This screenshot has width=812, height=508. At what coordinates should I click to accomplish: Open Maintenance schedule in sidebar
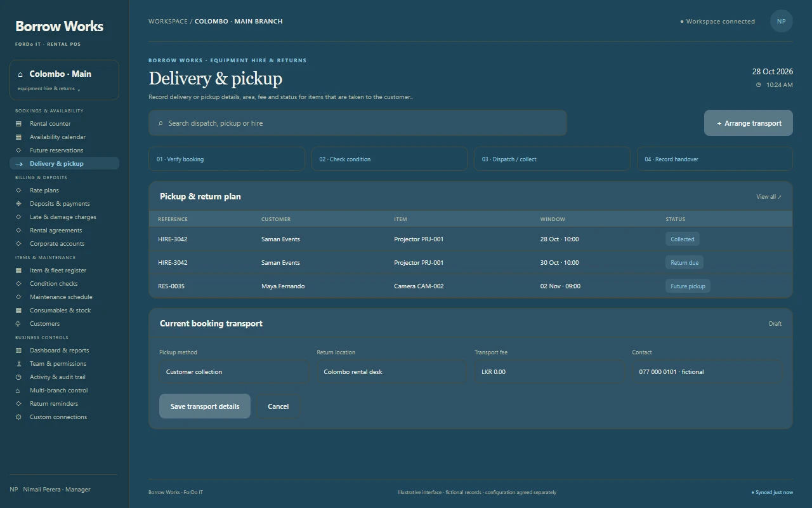point(64,297)
